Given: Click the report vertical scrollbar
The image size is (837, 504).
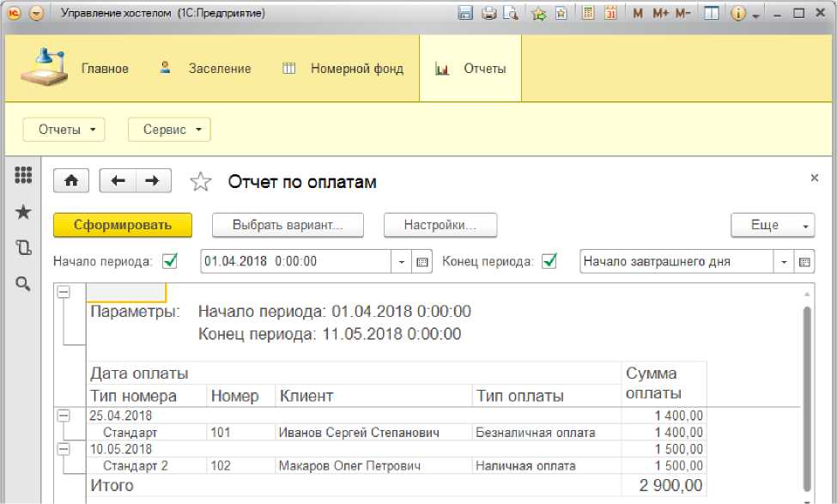Looking at the screenshot, I should point(807,398).
